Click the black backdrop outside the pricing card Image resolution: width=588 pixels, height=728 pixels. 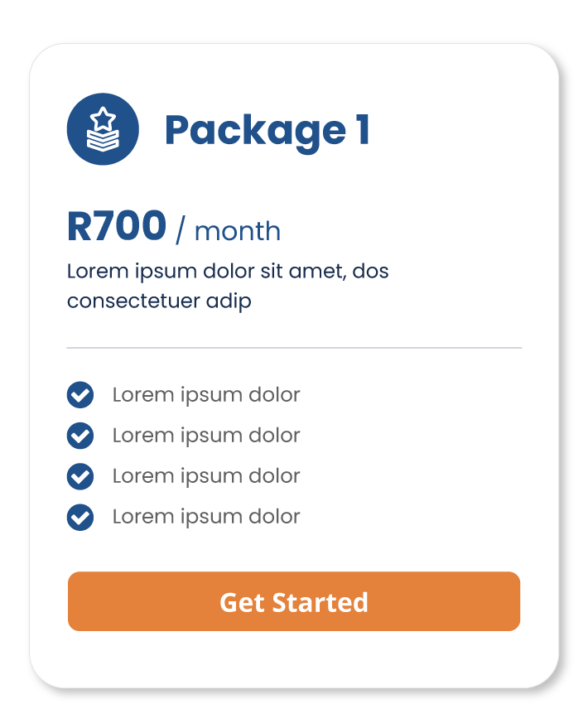coord(294,18)
